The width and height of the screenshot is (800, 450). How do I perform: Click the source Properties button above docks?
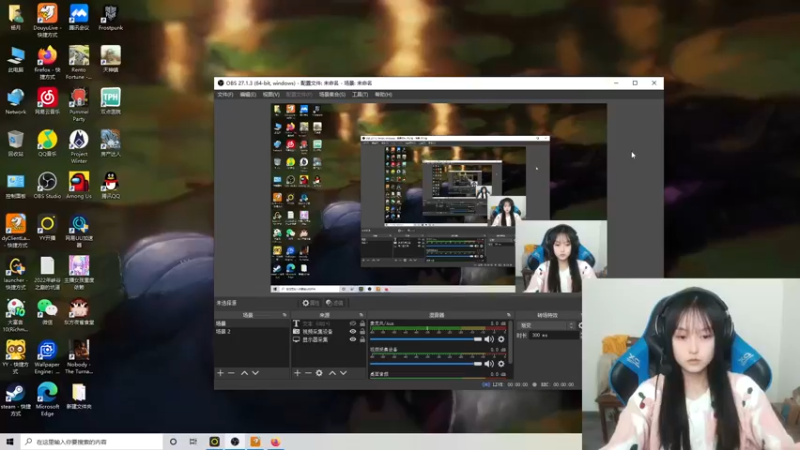pos(311,303)
